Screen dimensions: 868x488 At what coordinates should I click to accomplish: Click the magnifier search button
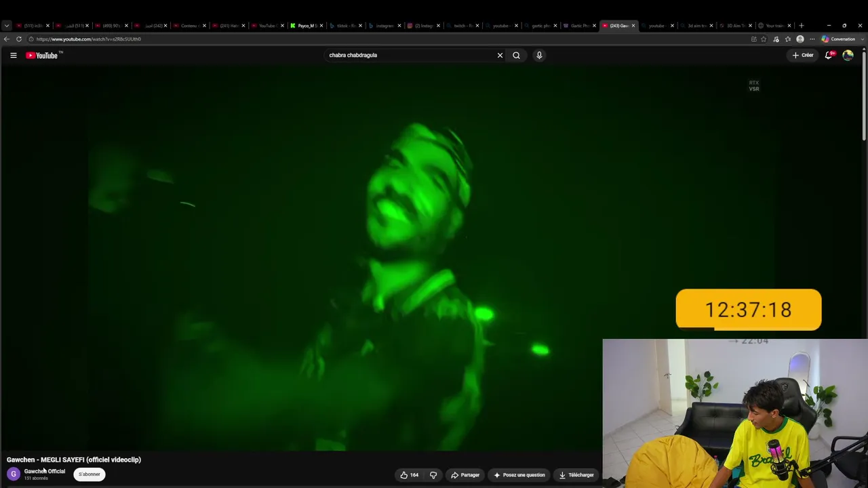click(x=516, y=56)
